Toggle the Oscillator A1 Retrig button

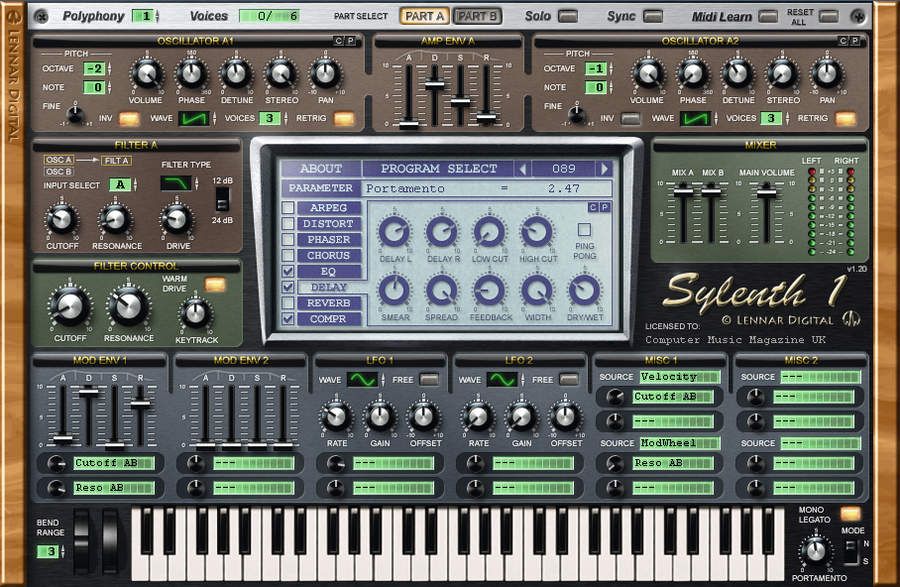click(x=344, y=119)
